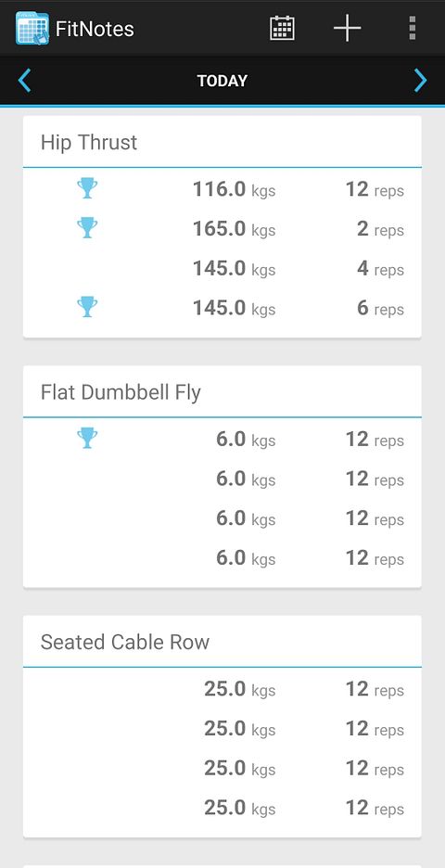Image resolution: width=445 pixels, height=868 pixels.
Task: Go to previous day with left chevron
Action: coord(24,81)
